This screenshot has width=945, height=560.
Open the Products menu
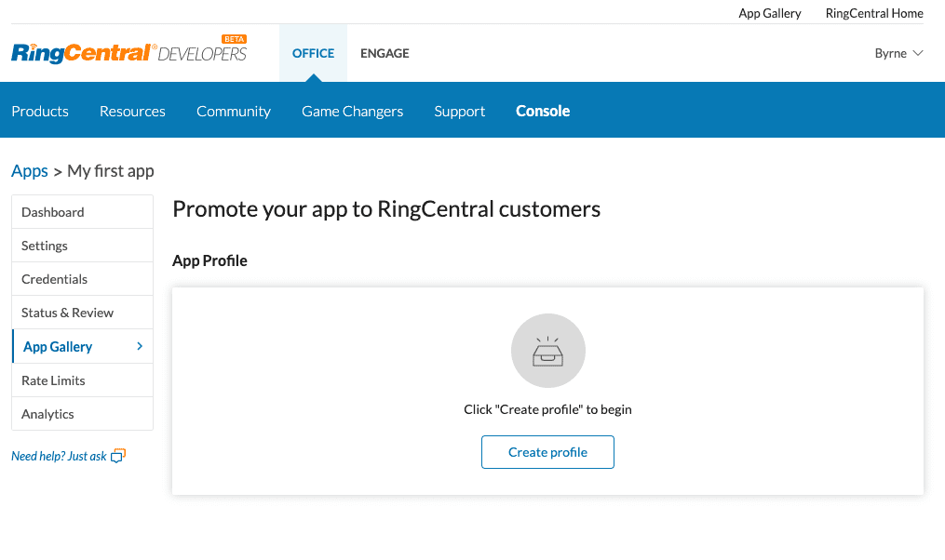[x=40, y=111]
